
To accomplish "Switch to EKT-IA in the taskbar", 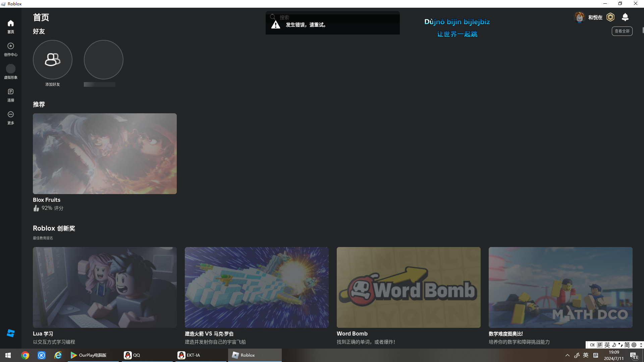I will (x=201, y=355).
